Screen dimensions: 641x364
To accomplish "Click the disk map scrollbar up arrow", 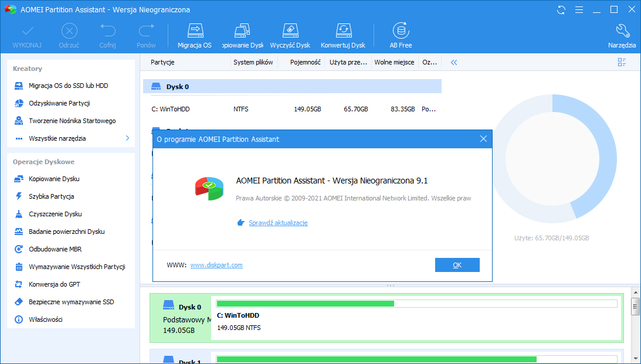I will [x=635, y=292].
